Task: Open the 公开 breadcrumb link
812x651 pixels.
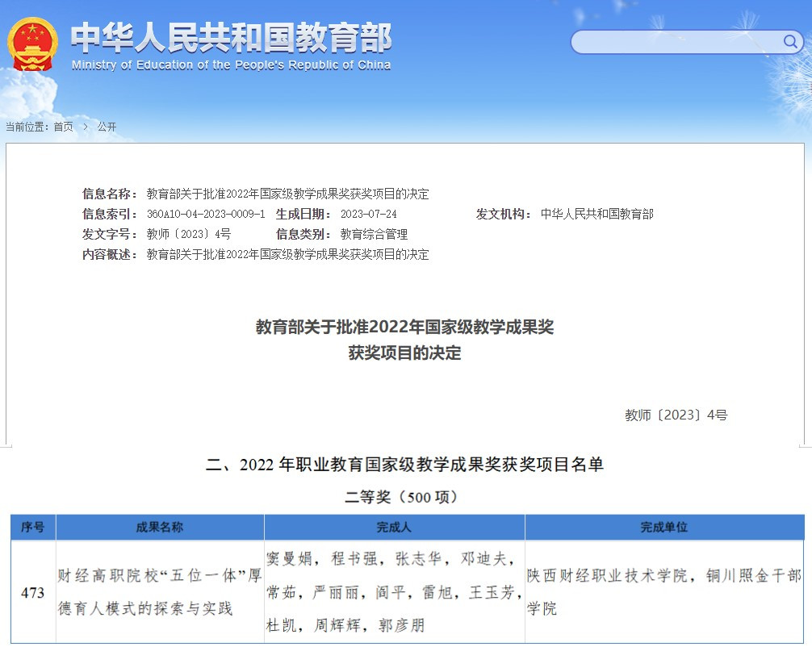Action: coord(107,127)
